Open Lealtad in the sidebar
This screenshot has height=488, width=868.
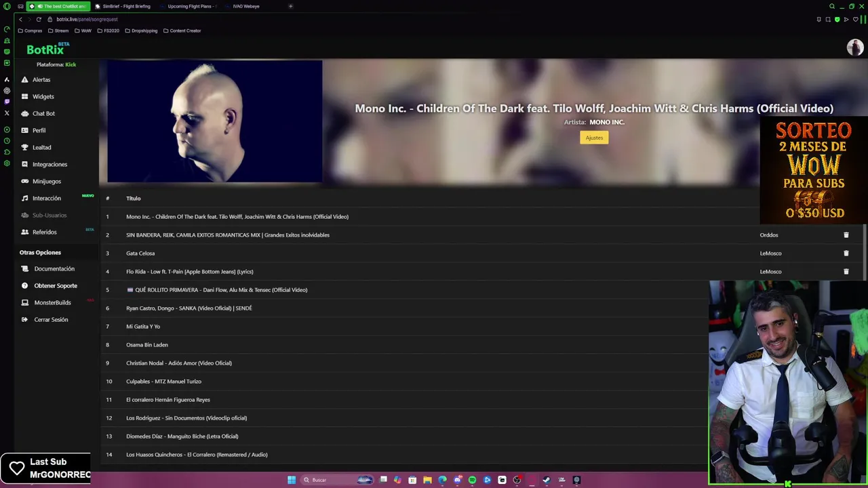point(41,147)
